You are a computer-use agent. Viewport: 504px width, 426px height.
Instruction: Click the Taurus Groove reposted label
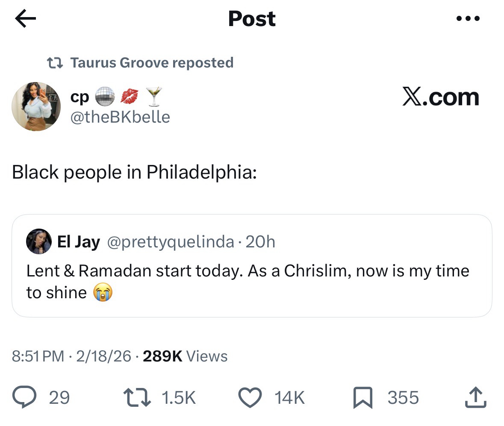(152, 63)
